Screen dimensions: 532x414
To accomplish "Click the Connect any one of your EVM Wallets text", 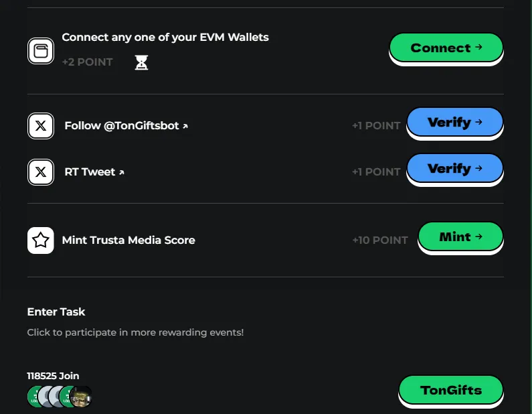I will pos(165,38).
